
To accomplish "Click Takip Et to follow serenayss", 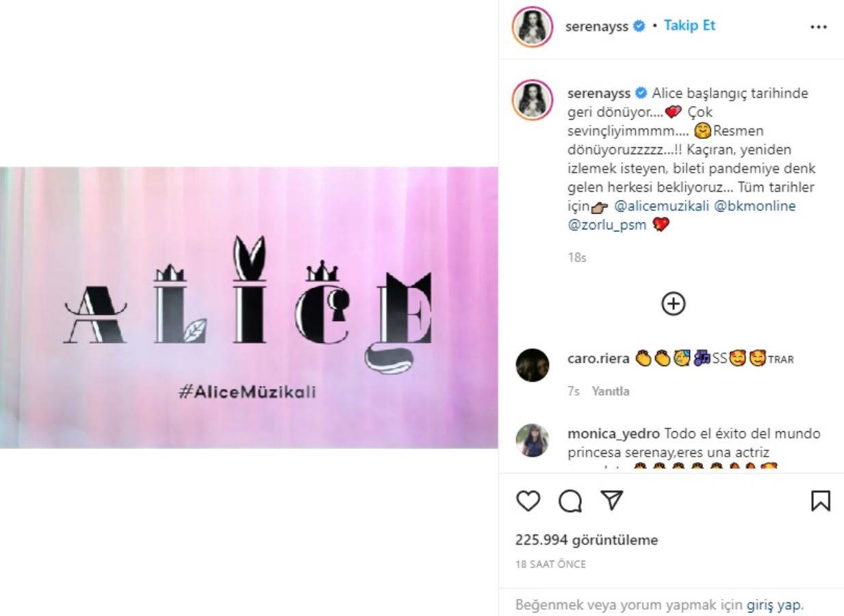I will coord(689,26).
